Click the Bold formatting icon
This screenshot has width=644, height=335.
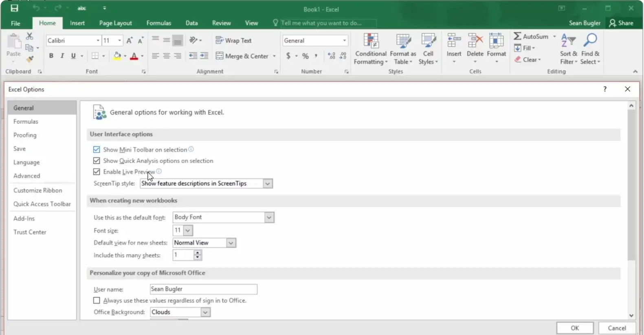[x=51, y=56]
